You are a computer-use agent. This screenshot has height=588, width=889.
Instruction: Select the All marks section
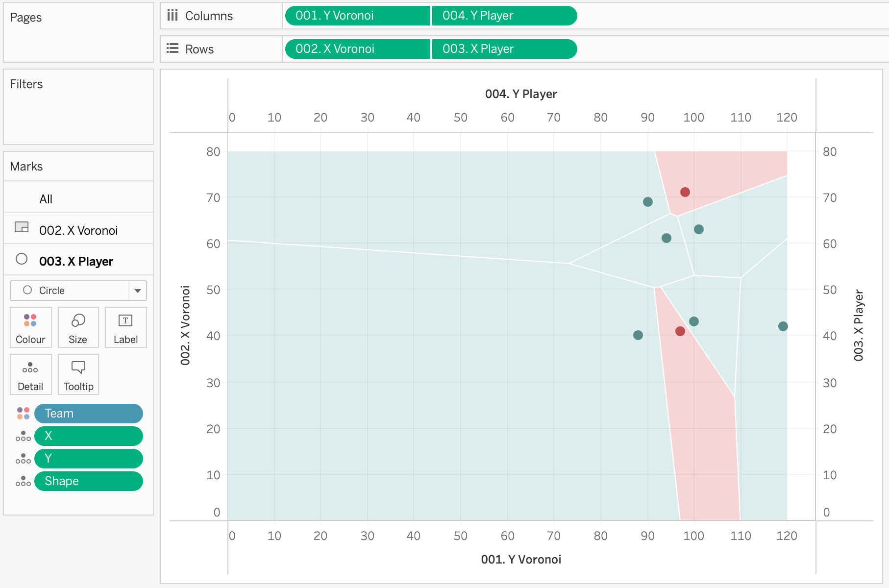point(46,199)
